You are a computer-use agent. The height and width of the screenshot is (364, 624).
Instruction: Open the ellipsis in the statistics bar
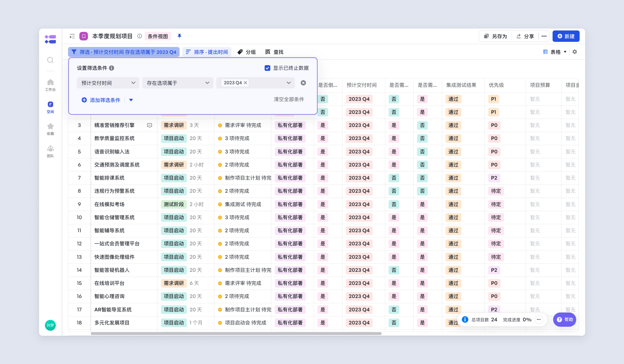click(x=539, y=319)
